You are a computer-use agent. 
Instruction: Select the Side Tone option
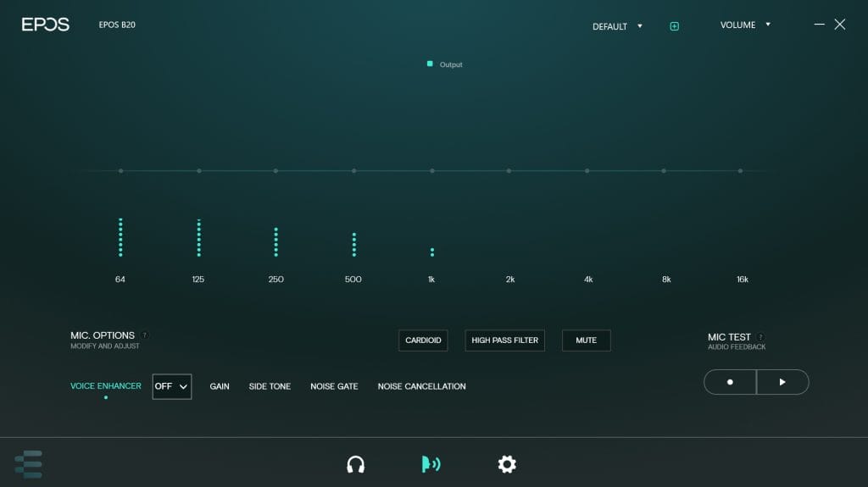[x=270, y=386]
